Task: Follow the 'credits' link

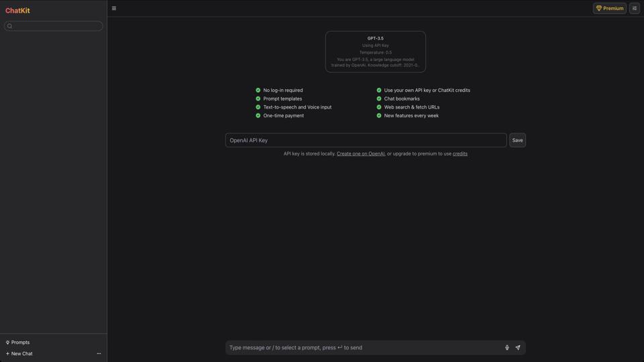Action: pos(460,154)
